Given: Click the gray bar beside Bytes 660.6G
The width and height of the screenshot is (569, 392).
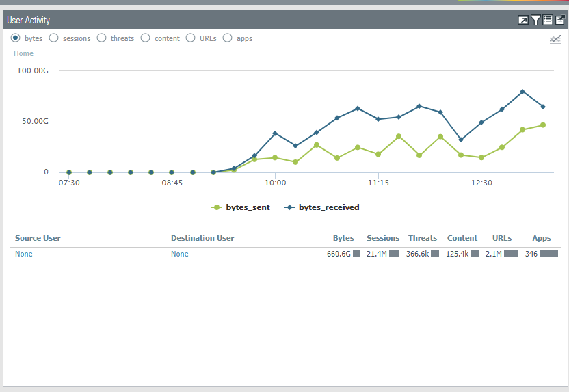Looking at the screenshot, I should tap(356, 254).
